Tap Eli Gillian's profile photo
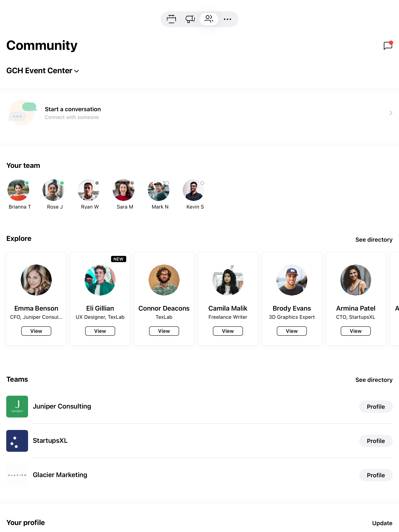The image size is (399, 532). 100,280
